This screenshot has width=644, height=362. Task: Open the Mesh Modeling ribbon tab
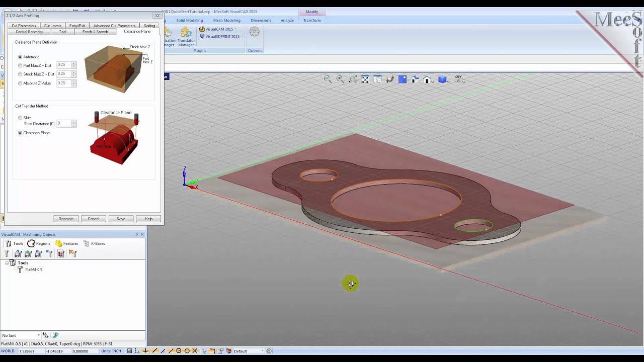226,21
